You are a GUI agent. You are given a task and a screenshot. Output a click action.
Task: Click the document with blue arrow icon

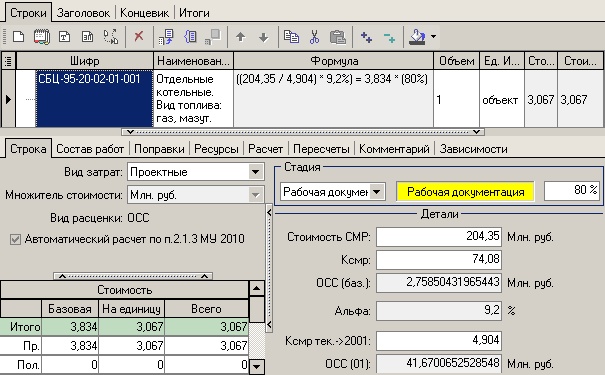tap(166, 37)
